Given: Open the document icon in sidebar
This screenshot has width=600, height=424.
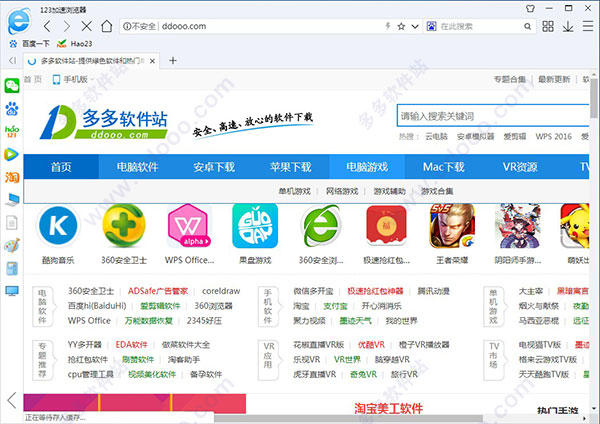Looking at the screenshot, I should point(12,222).
